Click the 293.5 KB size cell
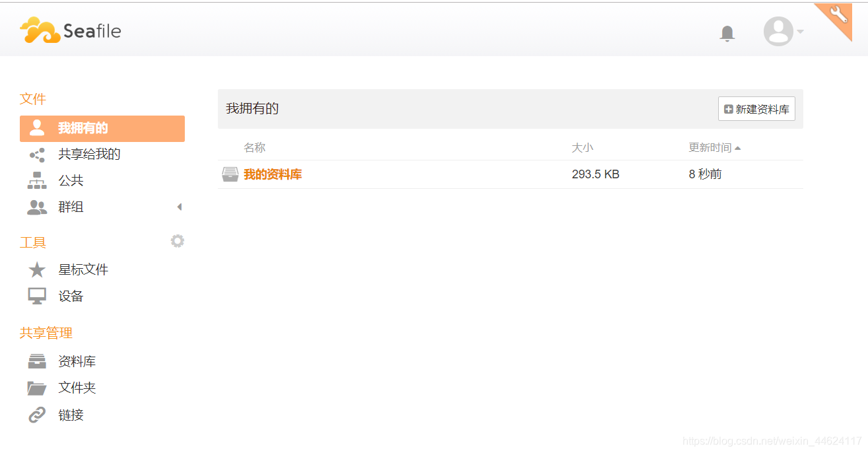Screen dimensions: 868x453 click(595, 174)
